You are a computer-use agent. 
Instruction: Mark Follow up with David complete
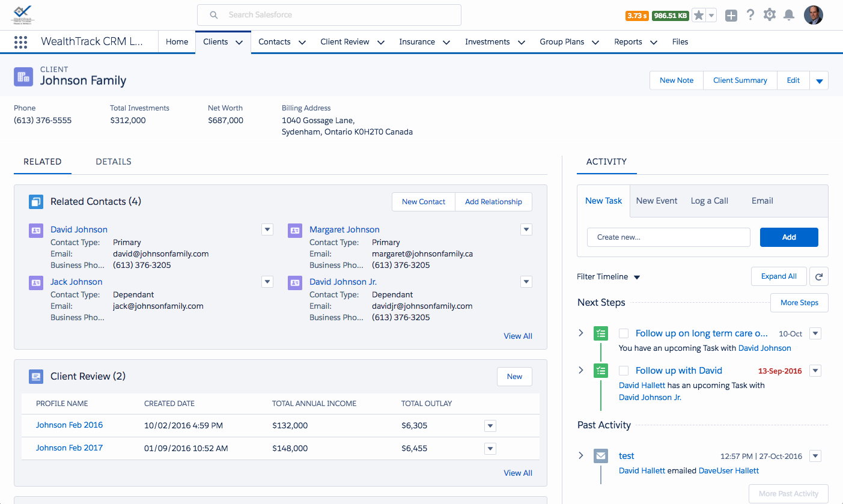coord(624,371)
